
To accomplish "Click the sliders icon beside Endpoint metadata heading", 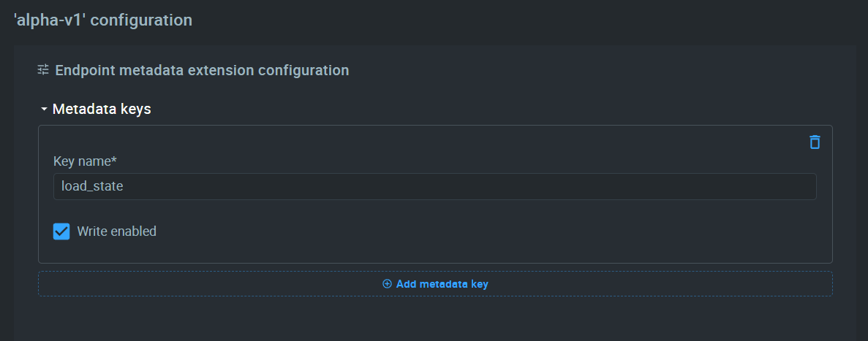I will (43, 69).
